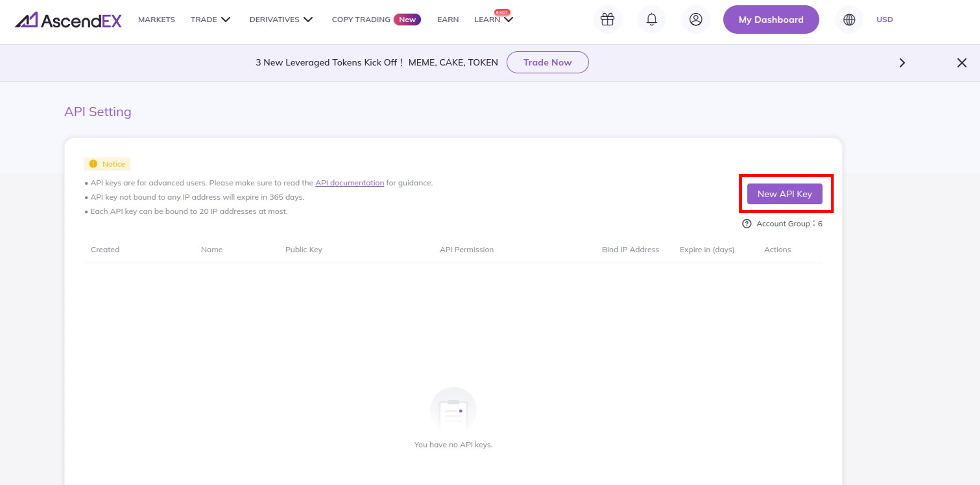Open the language globe selector
This screenshot has height=485, width=980.
849,19
